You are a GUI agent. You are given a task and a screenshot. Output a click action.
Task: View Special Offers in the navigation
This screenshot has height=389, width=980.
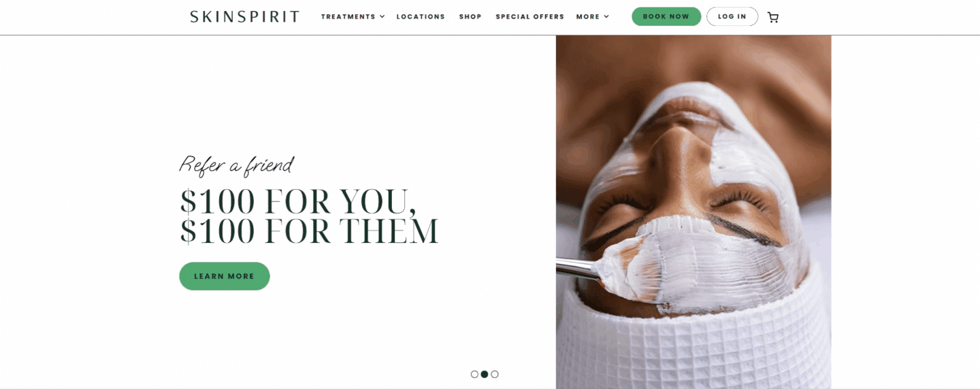529,16
